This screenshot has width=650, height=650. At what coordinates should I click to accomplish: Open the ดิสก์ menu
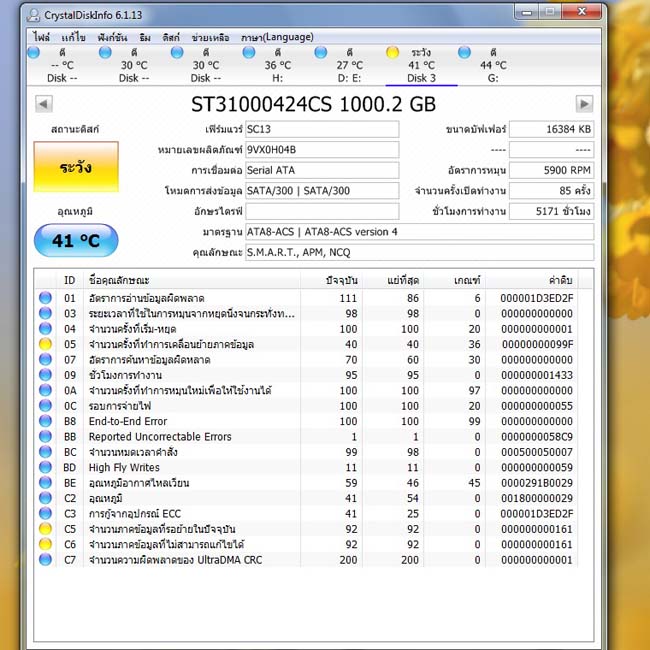tap(171, 37)
